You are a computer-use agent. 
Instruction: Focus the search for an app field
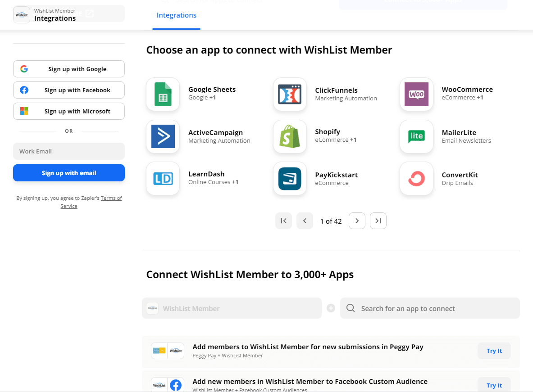point(430,308)
